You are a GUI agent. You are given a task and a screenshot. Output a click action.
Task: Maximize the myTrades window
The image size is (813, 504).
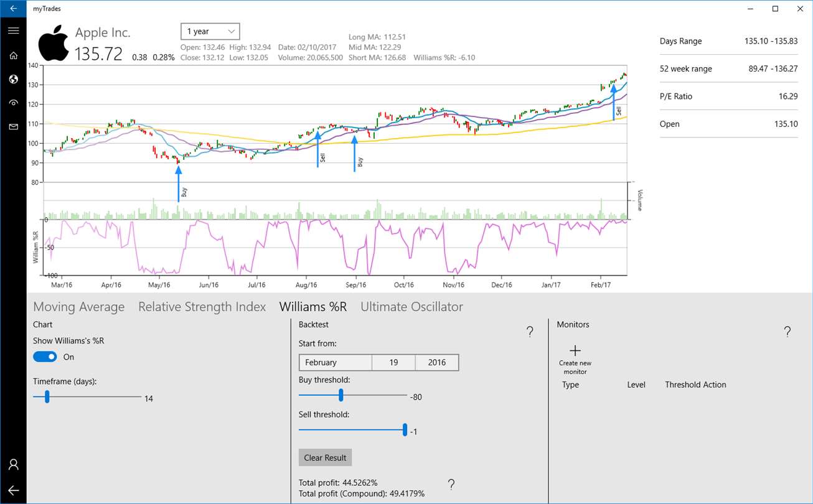click(775, 9)
